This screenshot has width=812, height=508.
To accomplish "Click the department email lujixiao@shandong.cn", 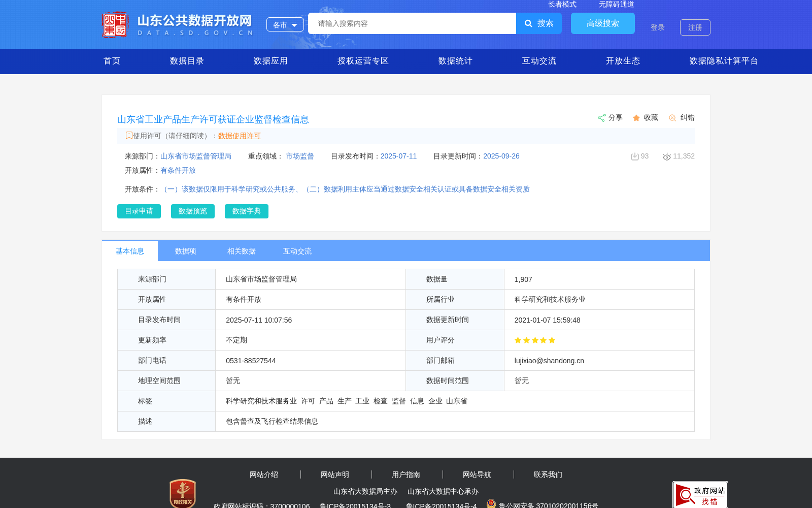I will (549, 361).
